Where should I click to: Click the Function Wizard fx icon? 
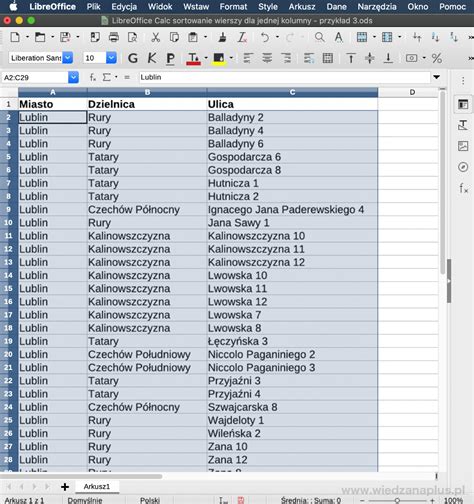click(93, 77)
